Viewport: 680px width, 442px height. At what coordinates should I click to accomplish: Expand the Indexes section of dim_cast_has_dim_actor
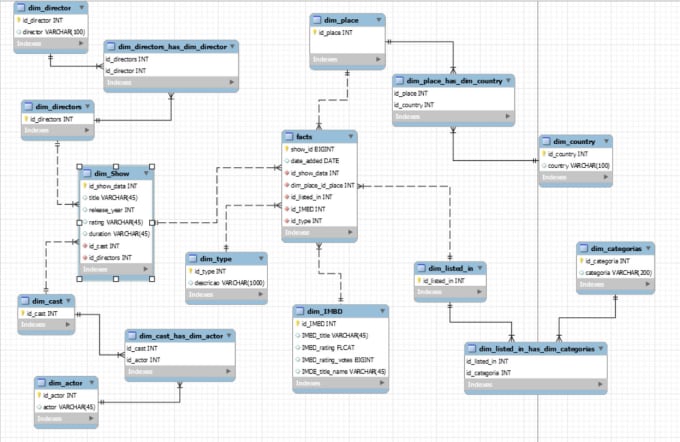pos(229,372)
